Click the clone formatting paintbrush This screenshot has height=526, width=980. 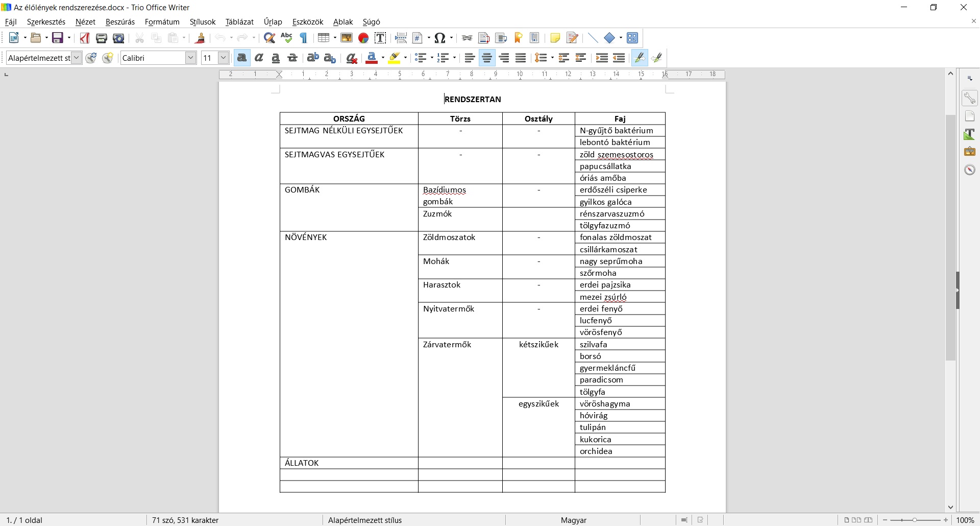pyautogui.click(x=201, y=38)
